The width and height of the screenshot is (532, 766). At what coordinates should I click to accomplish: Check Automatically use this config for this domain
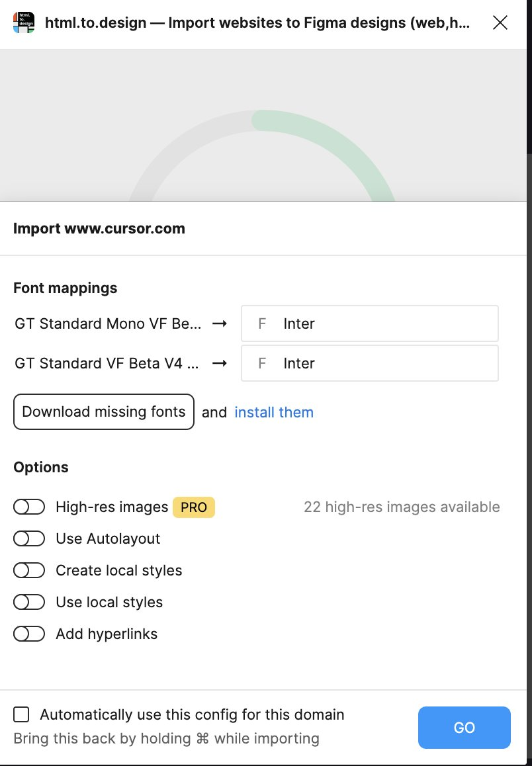pyautogui.click(x=21, y=714)
